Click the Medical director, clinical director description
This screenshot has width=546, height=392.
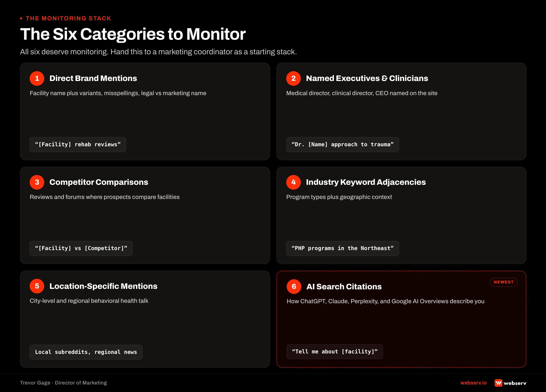[361, 93]
